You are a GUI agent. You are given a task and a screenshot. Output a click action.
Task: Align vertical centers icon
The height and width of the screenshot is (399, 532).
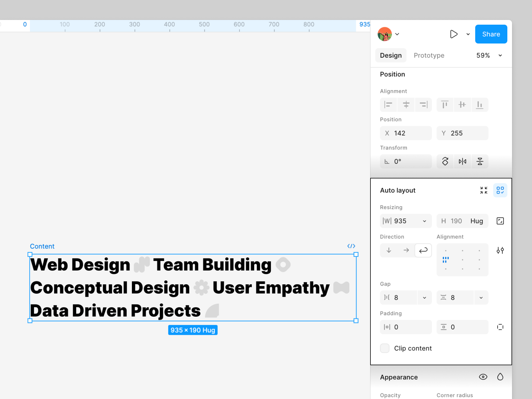[x=462, y=105]
